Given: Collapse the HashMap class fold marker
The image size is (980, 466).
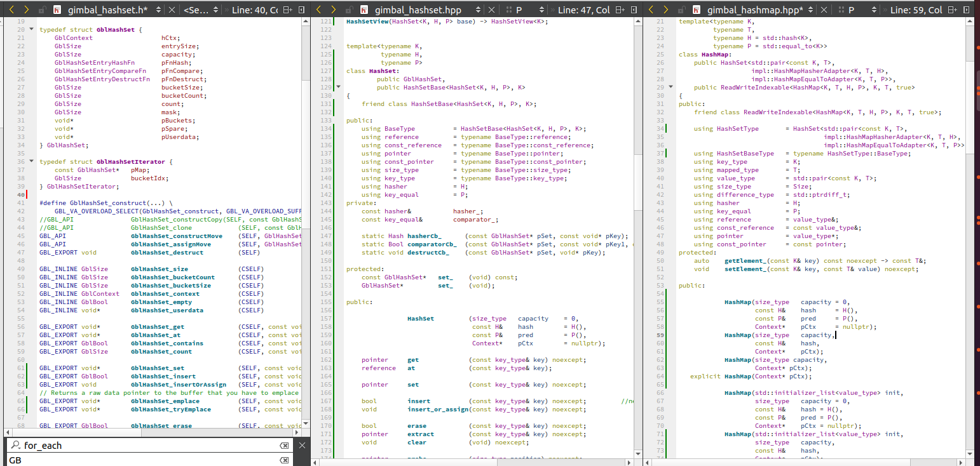Looking at the screenshot, I should click(670, 88).
